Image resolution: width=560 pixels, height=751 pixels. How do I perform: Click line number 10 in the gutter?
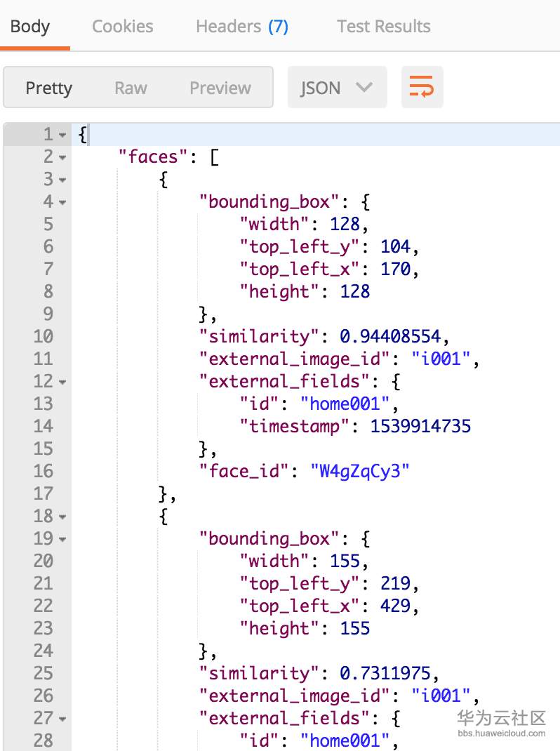click(x=43, y=336)
